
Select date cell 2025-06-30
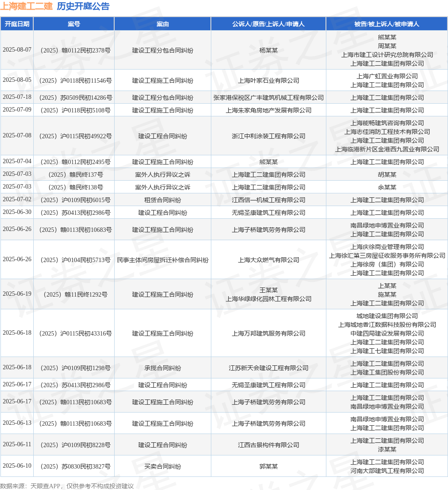(x=17, y=212)
